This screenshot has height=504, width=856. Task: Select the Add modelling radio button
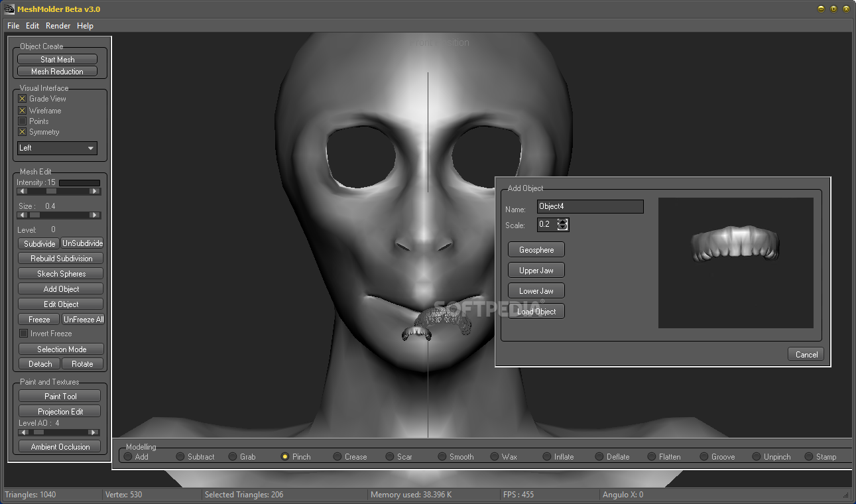click(128, 456)
